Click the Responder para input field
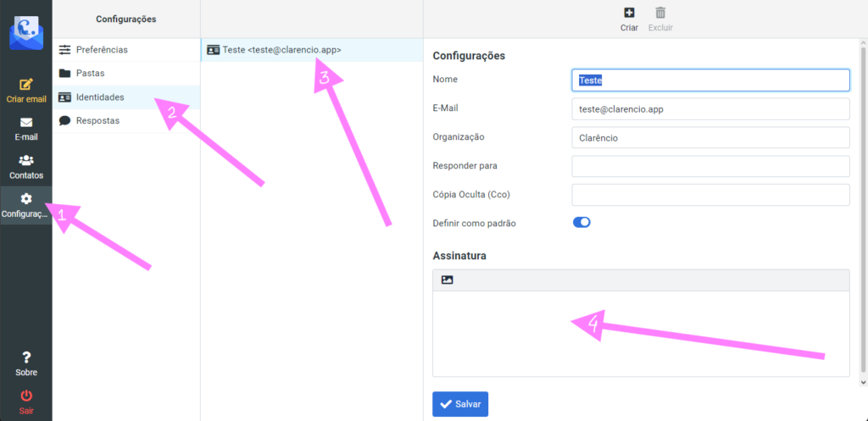The height and width of the screenshot is (421, 868). click(x=710, y=166)
